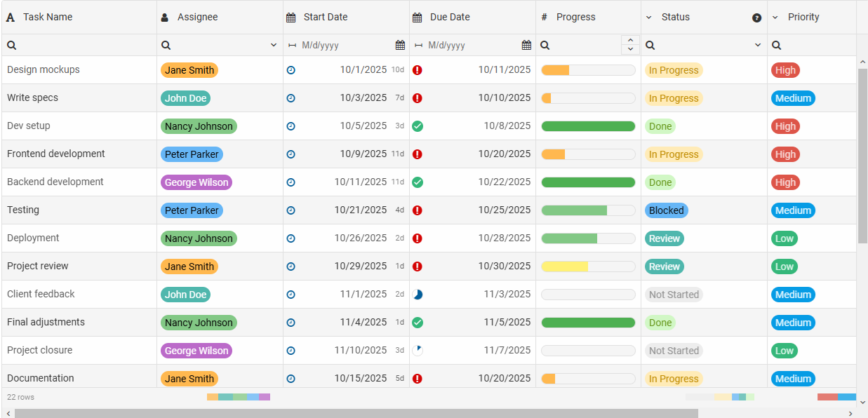This screenshot has height=418, width=868.
Task: Click the Deployment row progress bar
Action: (588, 238)
